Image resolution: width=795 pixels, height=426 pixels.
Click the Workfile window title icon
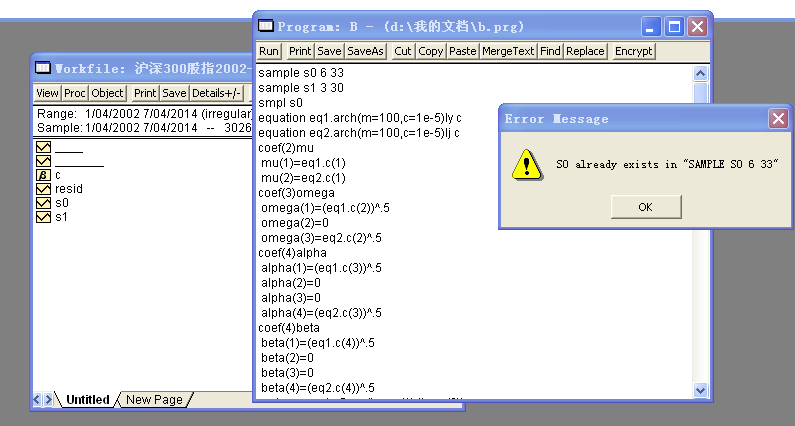coord(43,67)
